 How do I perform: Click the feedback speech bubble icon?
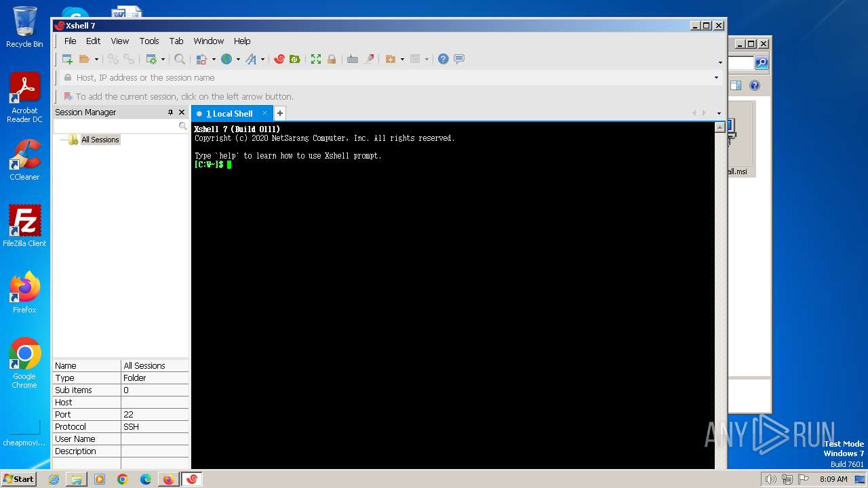coord(459,59)
